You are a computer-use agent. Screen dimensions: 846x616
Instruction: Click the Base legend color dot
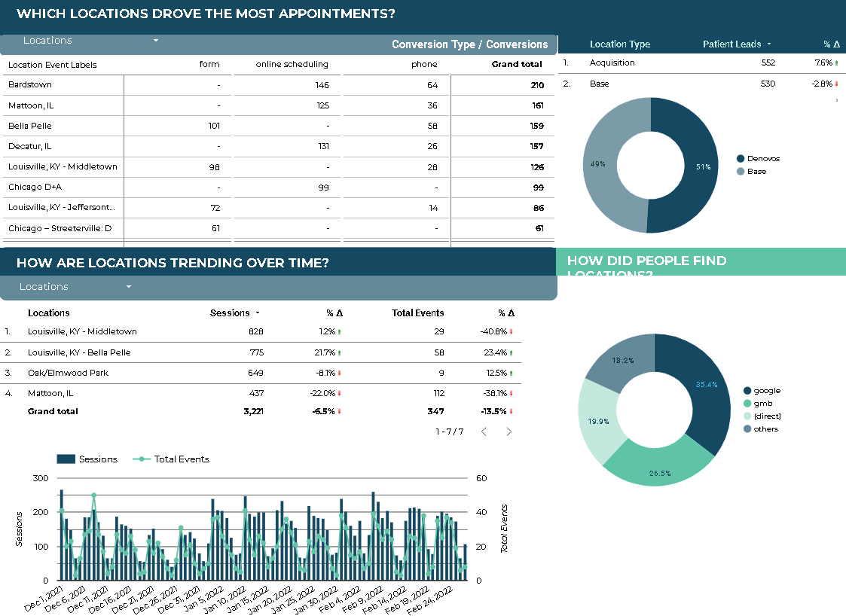tap(741, 172)
